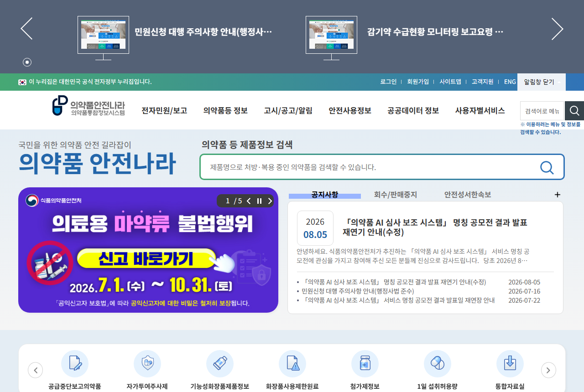Open notice 감기약 수급현황 모니터링 보고요령 in top banner
Screen dimensions: 584x392
coord(435,32)
